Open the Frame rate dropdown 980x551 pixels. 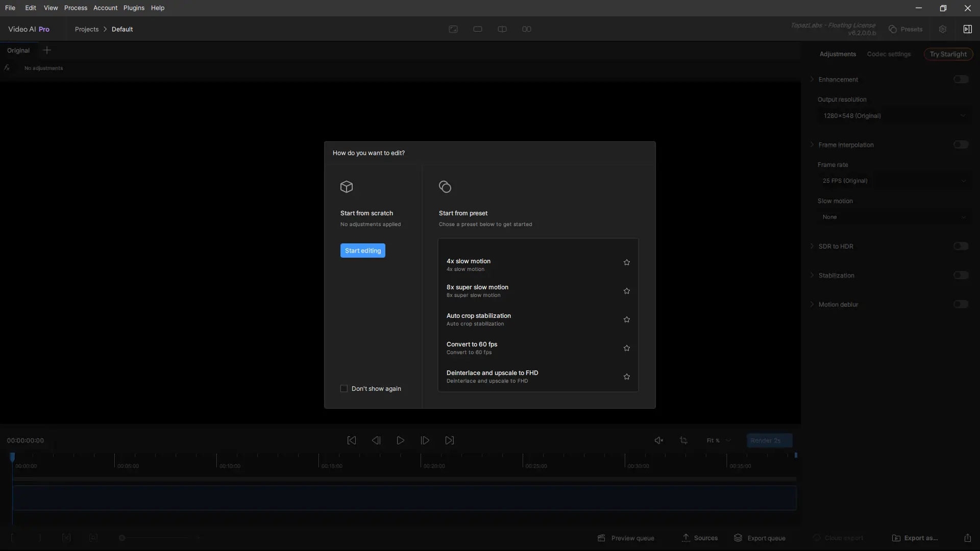(893, 181)
